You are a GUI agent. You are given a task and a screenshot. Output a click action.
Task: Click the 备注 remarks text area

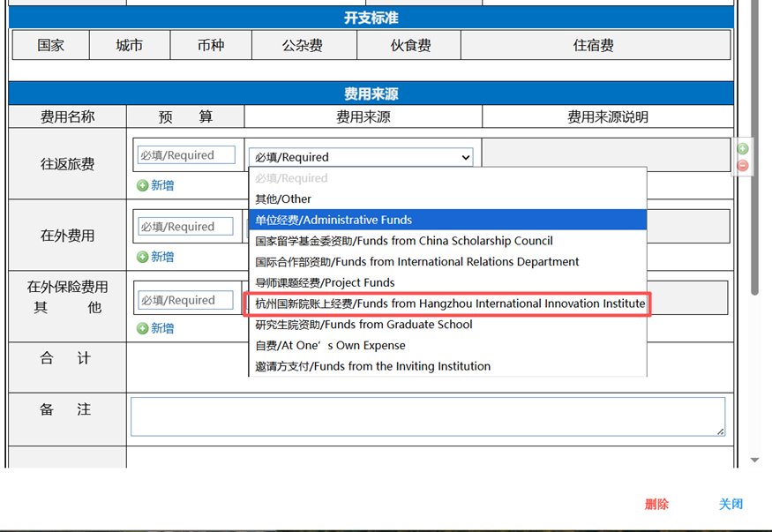(x=427, y=416)
